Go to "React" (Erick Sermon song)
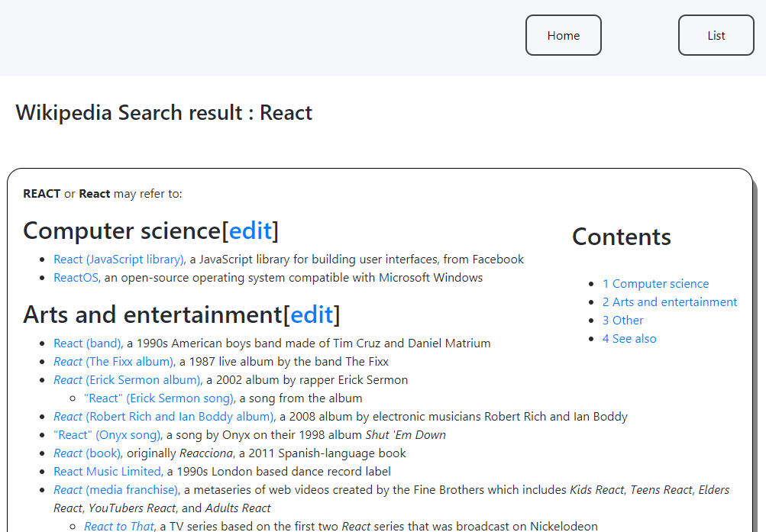The image size is (766, 532). (159, 398)
